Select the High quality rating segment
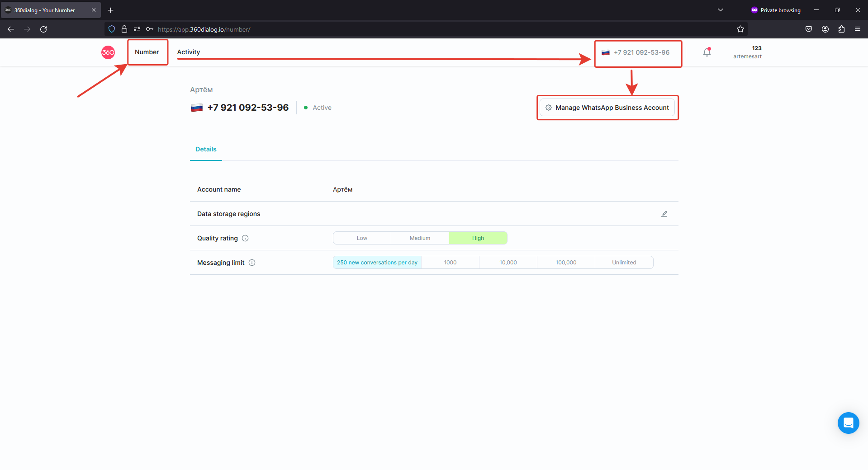 (478, 238)
